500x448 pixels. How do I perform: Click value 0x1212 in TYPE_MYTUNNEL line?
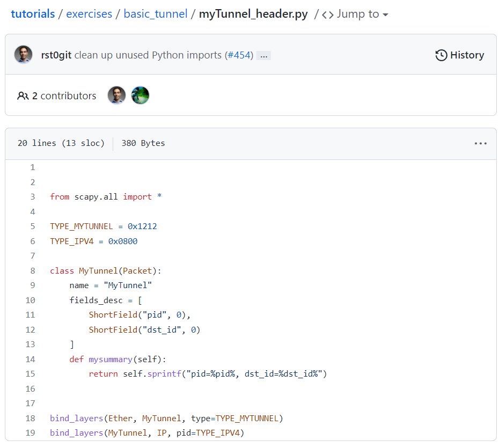pyautogui.click(x=142, y=226)
